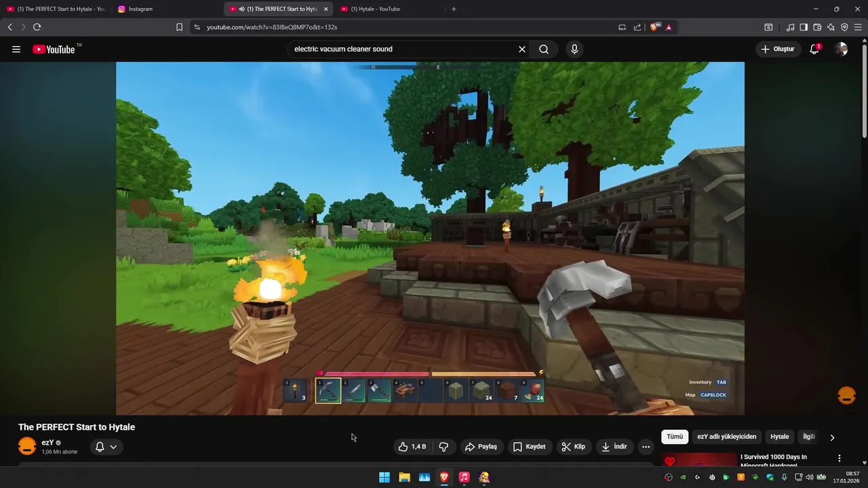Open Brave Rewards triangle icon

point(669,27)
